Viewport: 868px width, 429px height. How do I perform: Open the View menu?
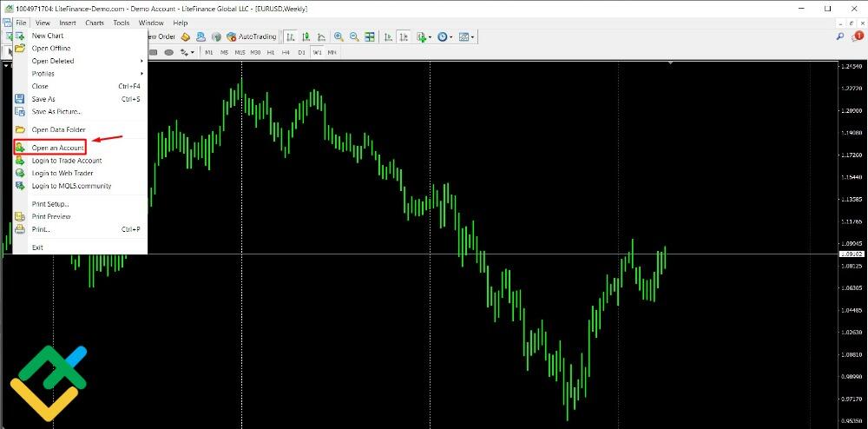click(42, 23)
